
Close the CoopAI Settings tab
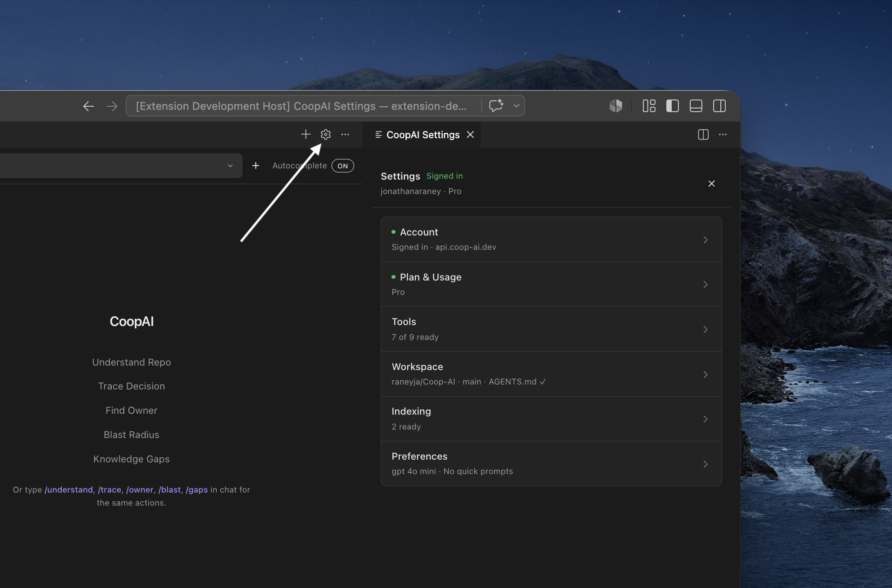pos(470,135)
